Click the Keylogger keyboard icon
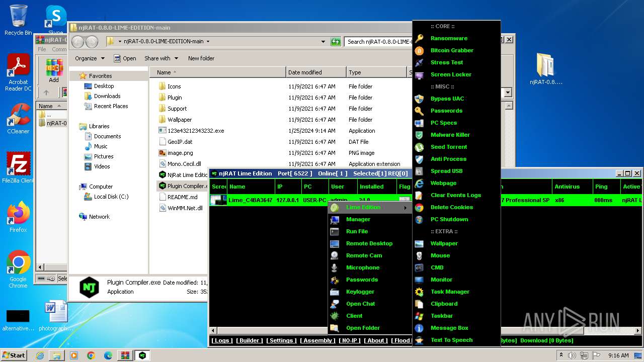The width and height of the screenshot is (644, 362). [335, 292]
